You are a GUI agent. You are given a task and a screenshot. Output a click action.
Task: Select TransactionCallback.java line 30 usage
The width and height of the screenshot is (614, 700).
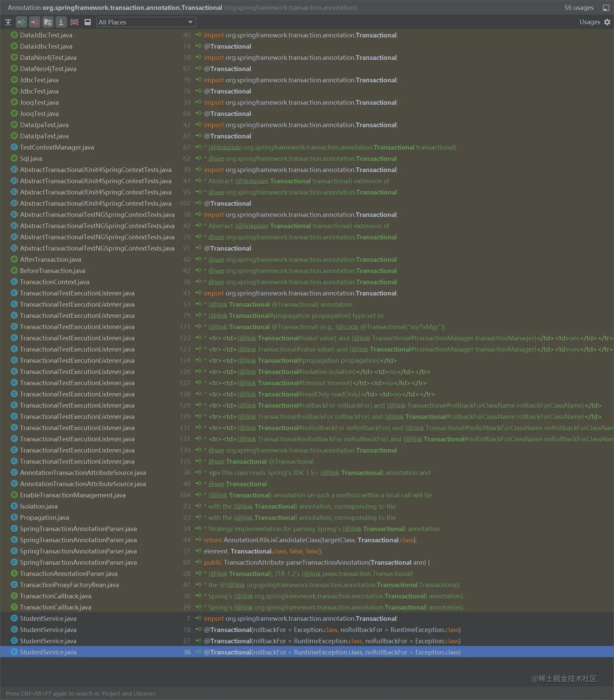point(307,596)
